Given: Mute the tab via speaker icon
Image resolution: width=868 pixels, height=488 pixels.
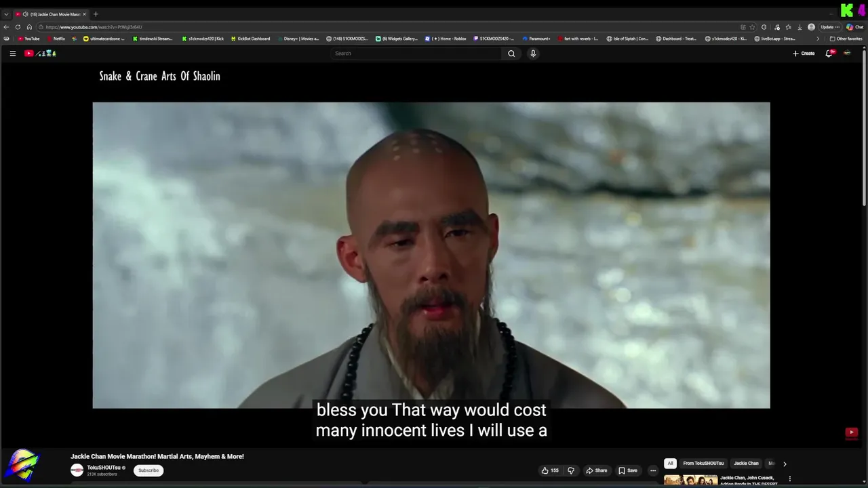Looking at the screenshot, I should pos(25,14).
